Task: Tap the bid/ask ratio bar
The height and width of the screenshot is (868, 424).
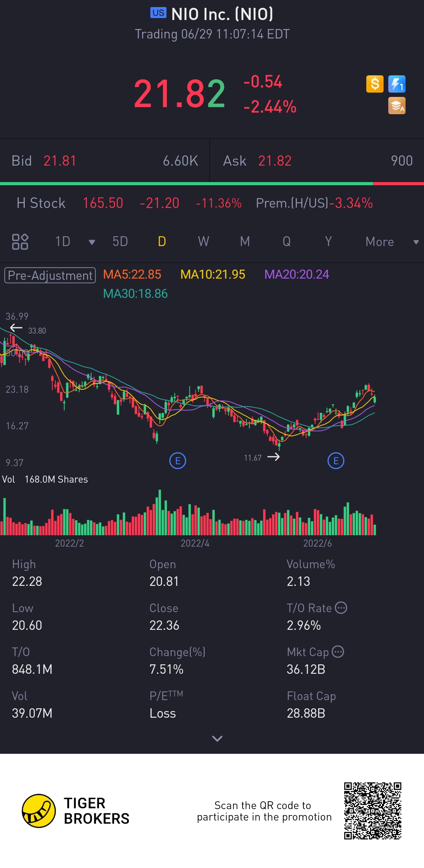Action: [x=212, y=183]
